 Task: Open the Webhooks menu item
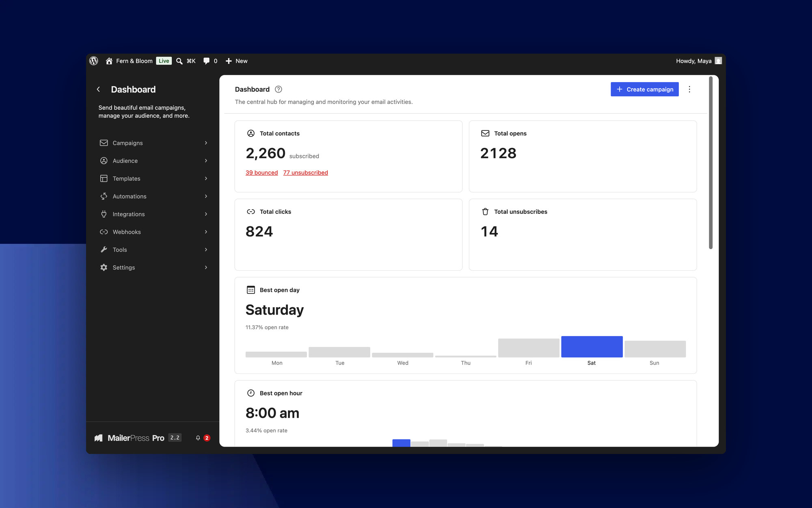point(154,232)
